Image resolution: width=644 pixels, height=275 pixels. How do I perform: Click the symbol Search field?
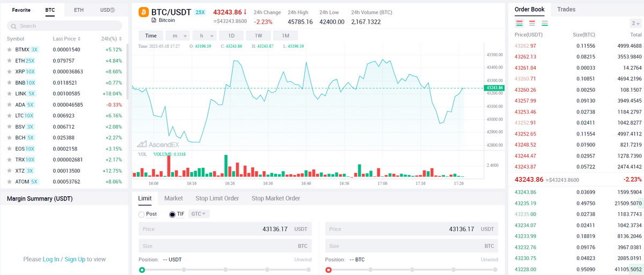pyautogui.click(x=64, y=26)
